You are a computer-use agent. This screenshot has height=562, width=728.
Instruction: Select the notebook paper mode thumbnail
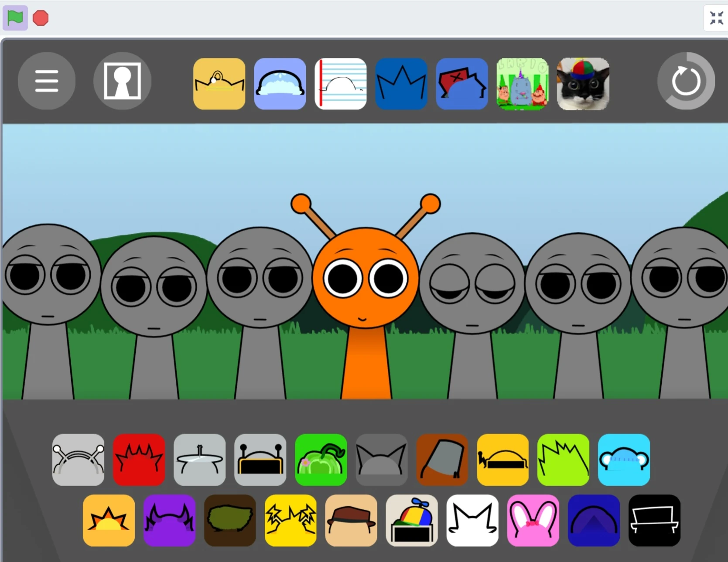point(340,84)
